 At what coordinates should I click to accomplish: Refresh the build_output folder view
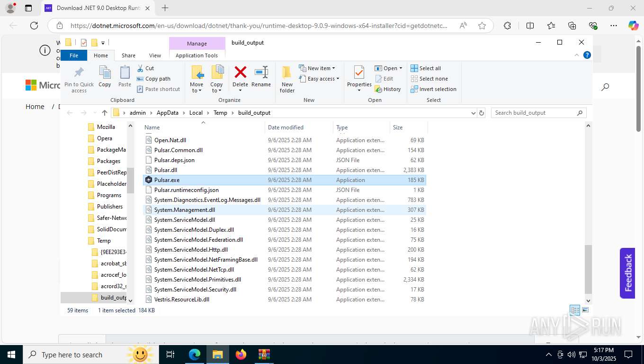(482, 113)
